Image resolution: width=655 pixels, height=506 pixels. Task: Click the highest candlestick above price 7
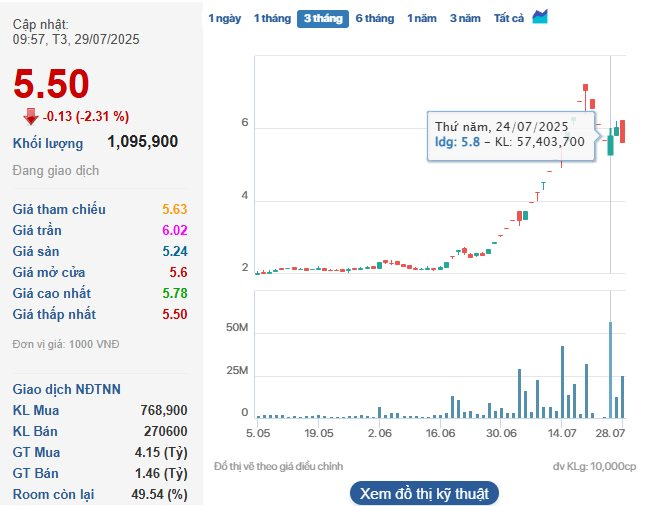[x=585, y=89]
